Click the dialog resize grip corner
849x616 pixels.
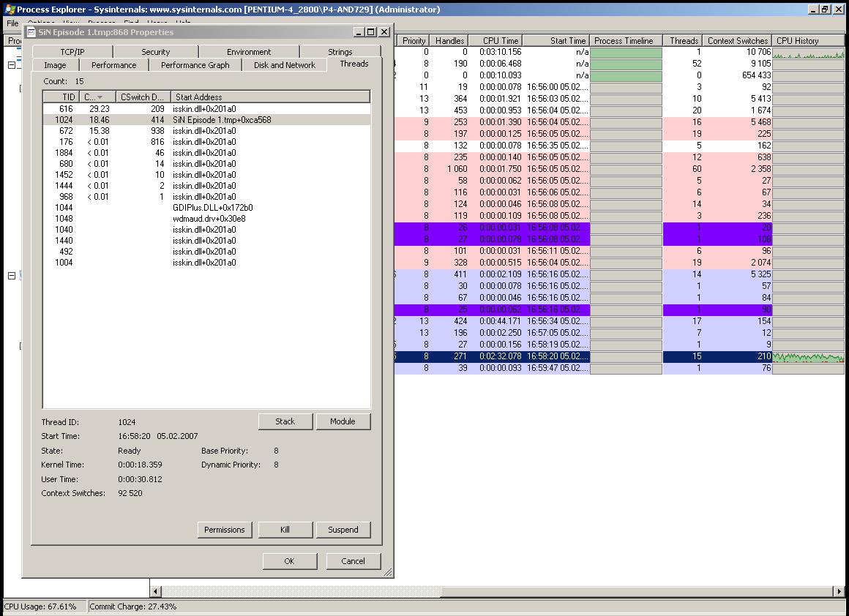pyautogui.click(x=387, y=572)
